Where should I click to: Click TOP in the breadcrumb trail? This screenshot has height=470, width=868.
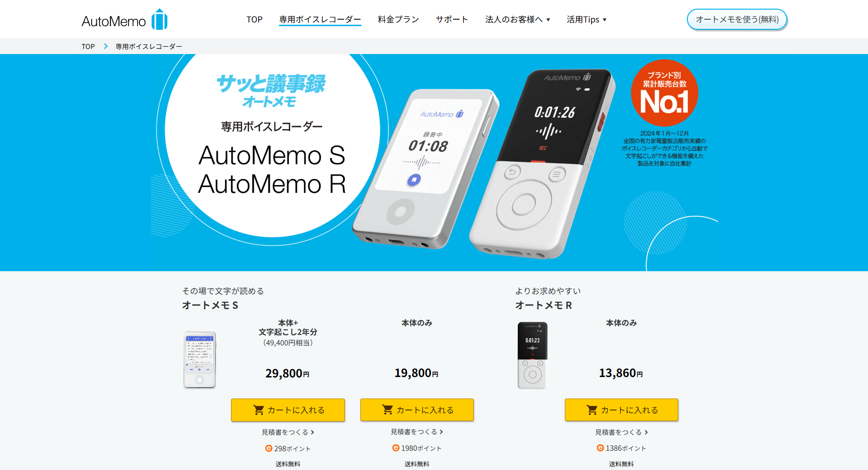point(88,46)
